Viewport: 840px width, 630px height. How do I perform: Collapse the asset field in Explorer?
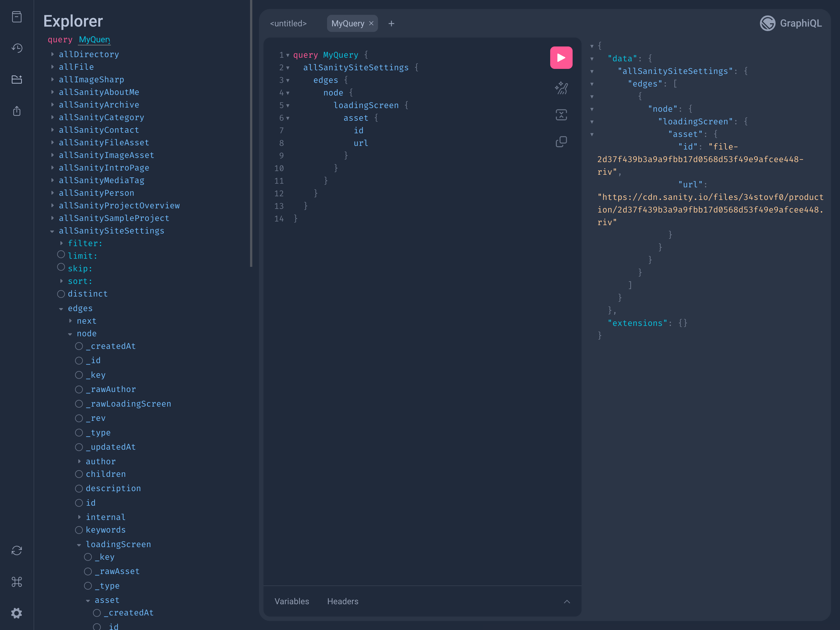[88, 601]
